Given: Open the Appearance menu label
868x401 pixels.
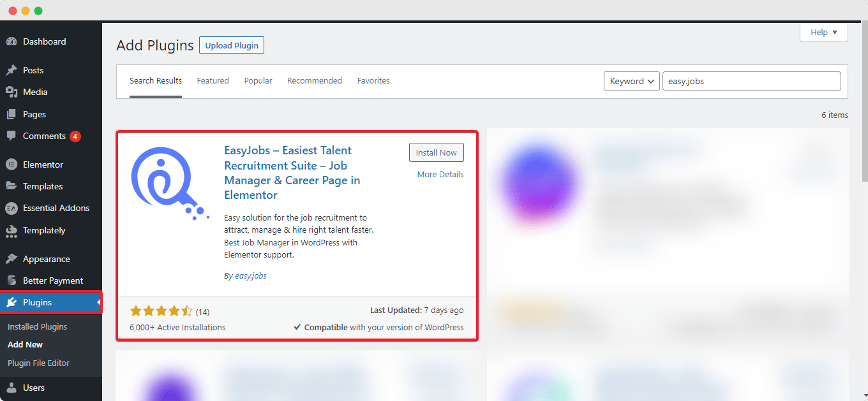Looking at the screenshot, I should pos(47,259).
